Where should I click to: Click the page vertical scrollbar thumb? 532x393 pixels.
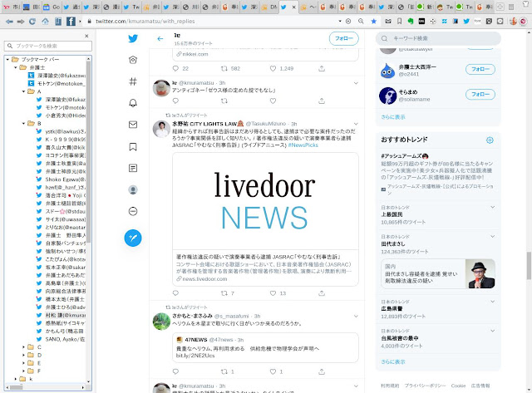point(529,265)
